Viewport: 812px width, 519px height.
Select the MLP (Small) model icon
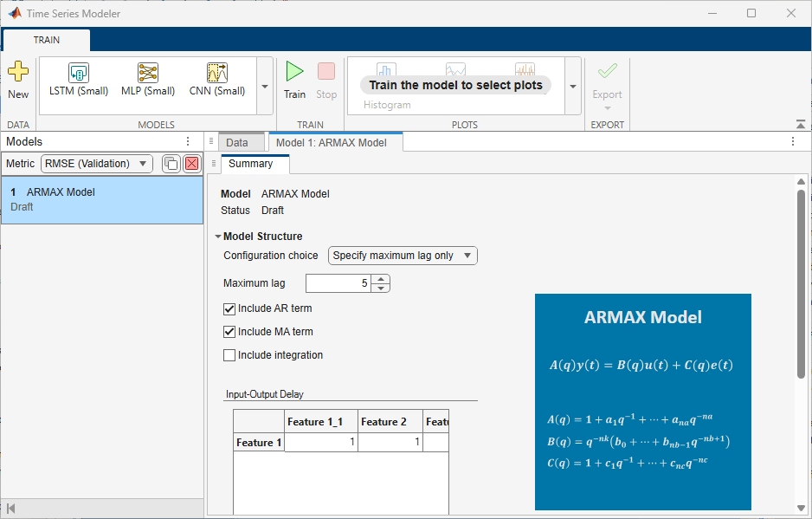148,73
